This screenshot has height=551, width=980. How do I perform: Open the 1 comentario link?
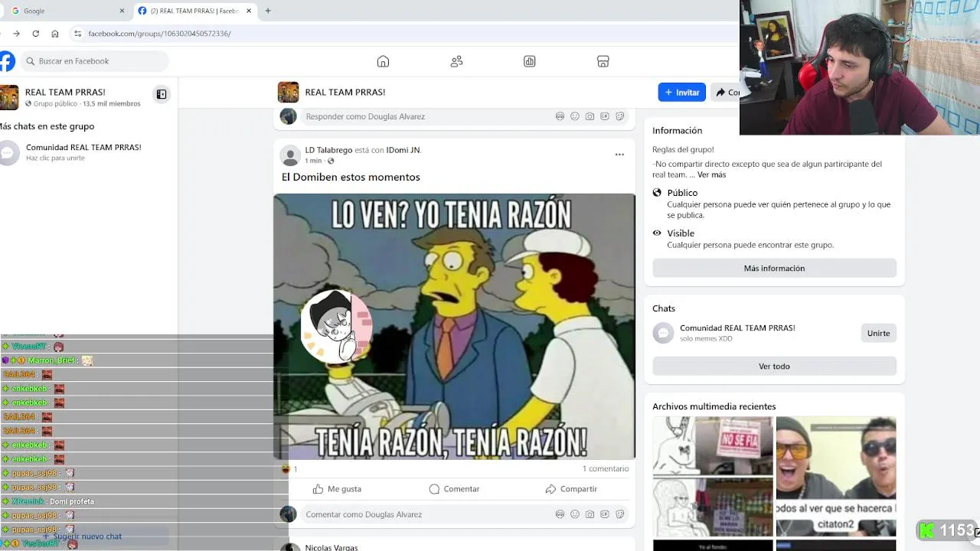click(606, 468)
